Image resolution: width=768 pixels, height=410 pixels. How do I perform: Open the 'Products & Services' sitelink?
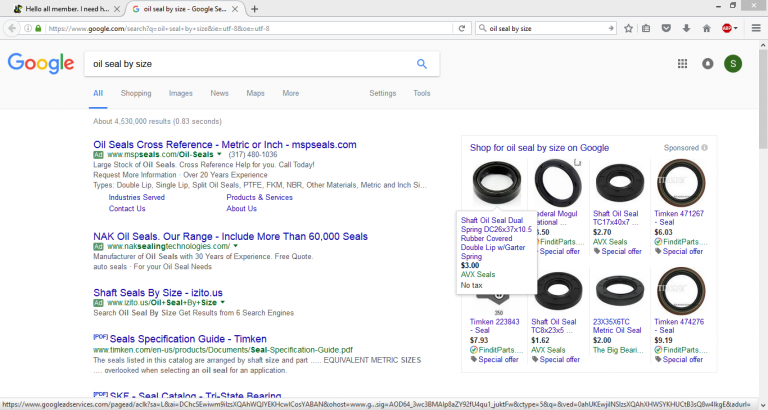pos(260,197)
